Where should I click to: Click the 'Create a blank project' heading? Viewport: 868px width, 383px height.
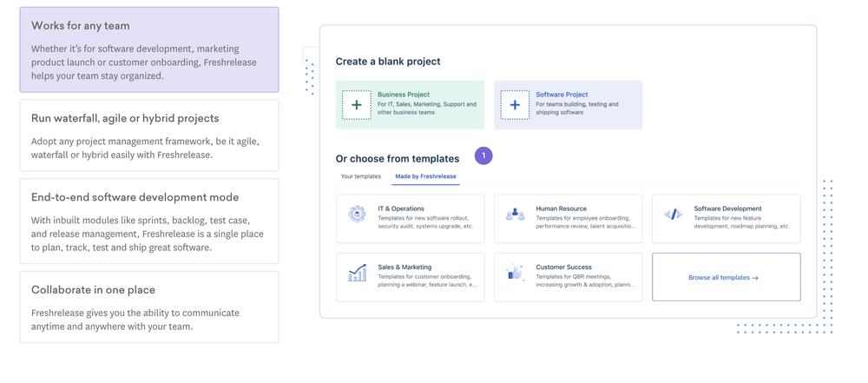pos(388,62)
